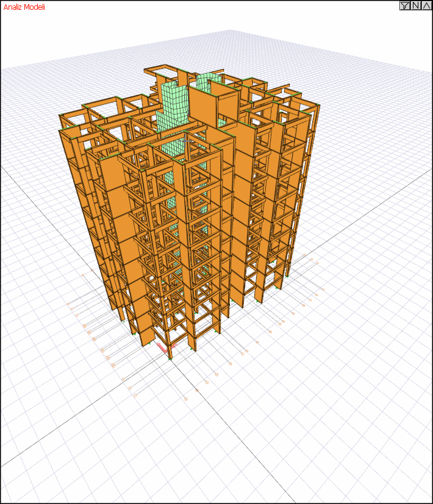Screen dimensions: 433x504
Task: Click the red Analiz Modeli title
Action: point(24,7)
